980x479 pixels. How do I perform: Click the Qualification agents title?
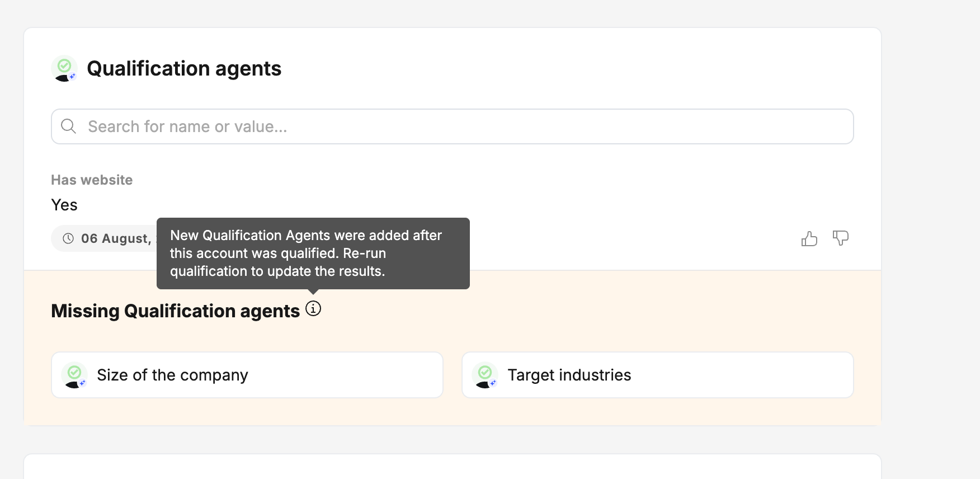184,69
